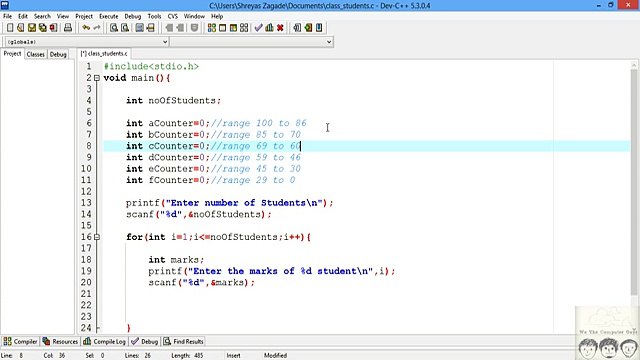Open the Edit menu
The image size is (640, 360).
coord(23,16)
